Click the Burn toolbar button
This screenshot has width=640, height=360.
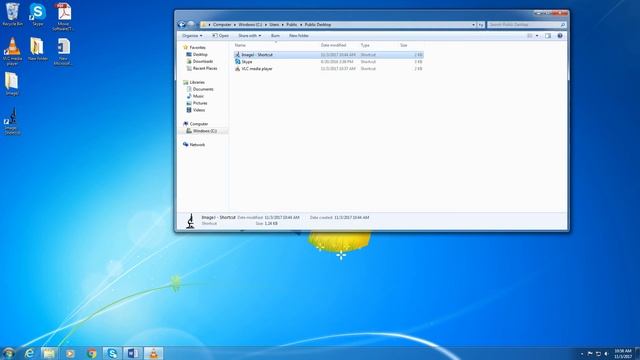point(275,36)
